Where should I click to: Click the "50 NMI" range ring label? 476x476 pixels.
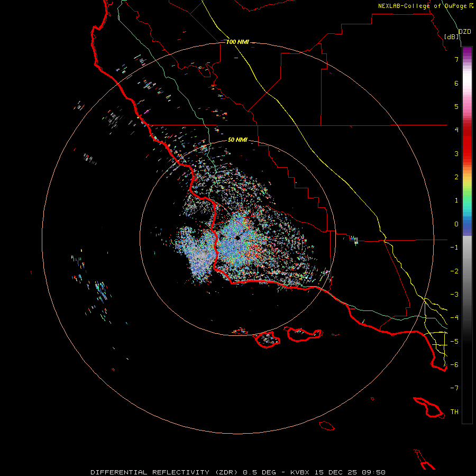[237, 140]
